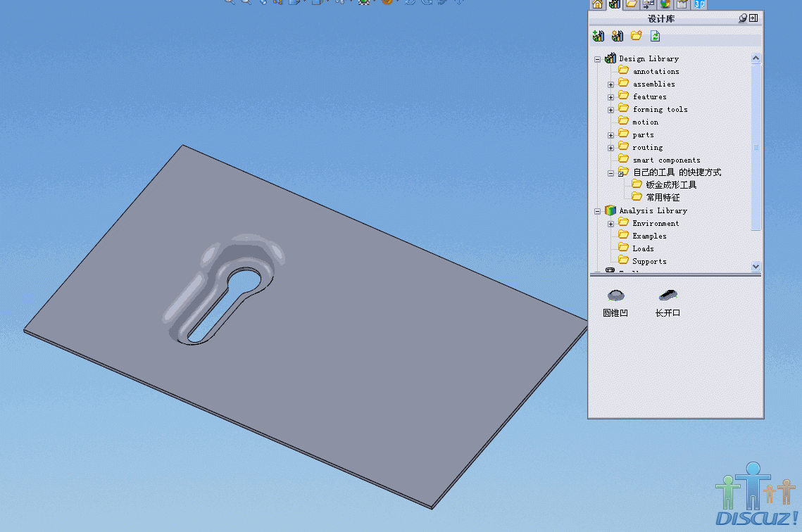Viewport: 802px width, 532px height.
Task: Select Design Library root item
Action: [x=649, y=59]
